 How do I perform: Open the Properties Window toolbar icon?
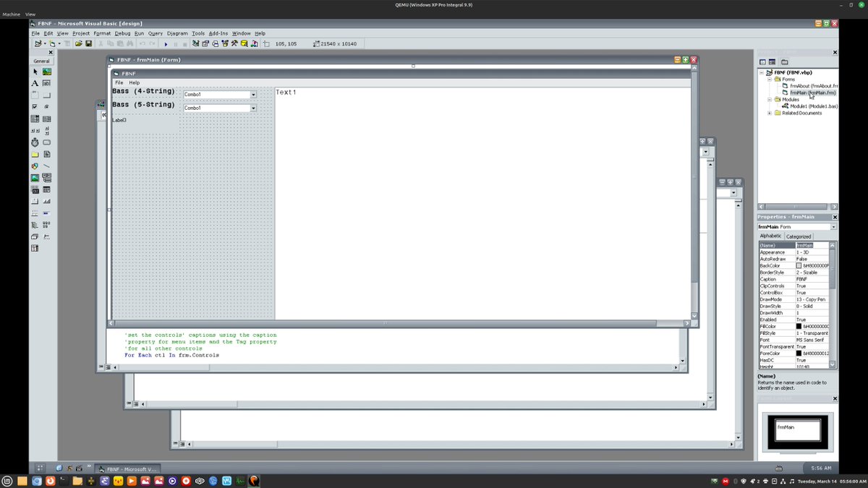(x=205, y=44)
